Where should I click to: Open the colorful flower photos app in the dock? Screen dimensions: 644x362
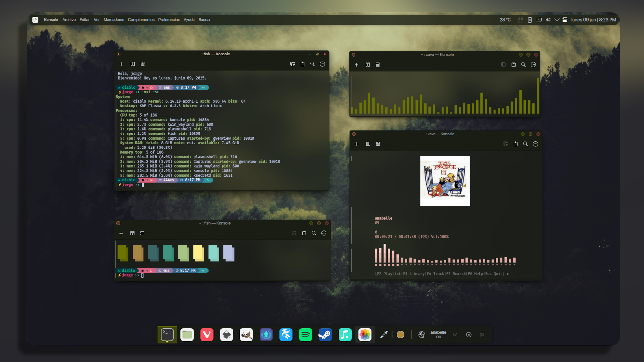tap(365, 335)
